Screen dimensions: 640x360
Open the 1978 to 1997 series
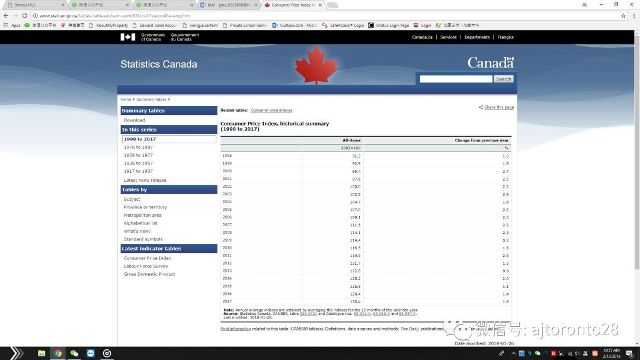pyautogui.click(x=138, y=147)
